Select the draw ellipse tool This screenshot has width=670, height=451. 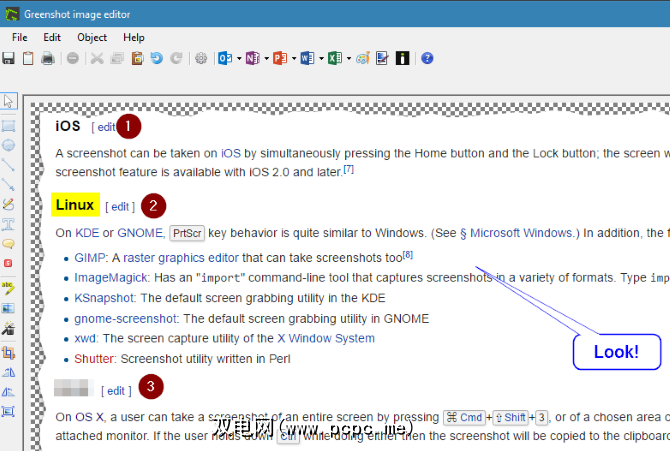pos(9,145)
